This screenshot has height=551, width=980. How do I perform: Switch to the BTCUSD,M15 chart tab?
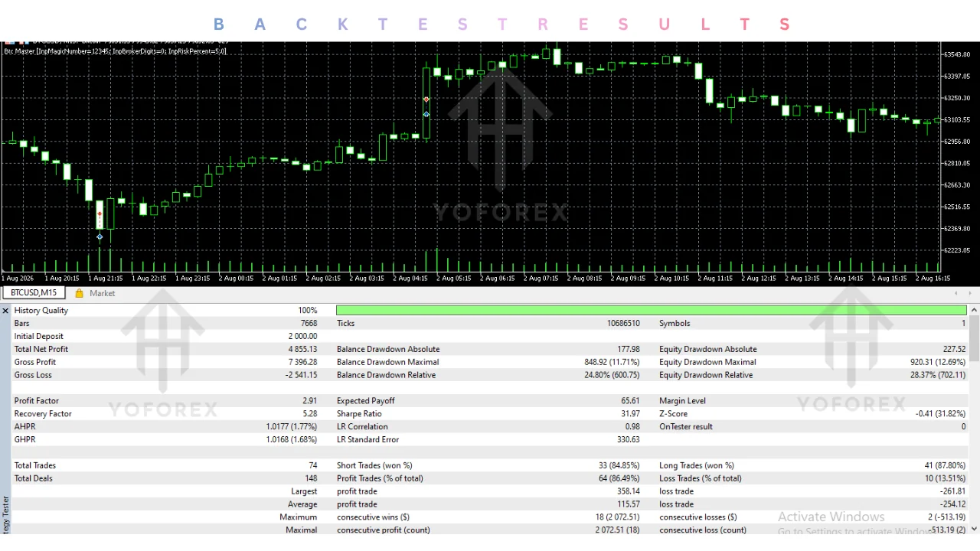pyautogui.click(x=34, y=293)
